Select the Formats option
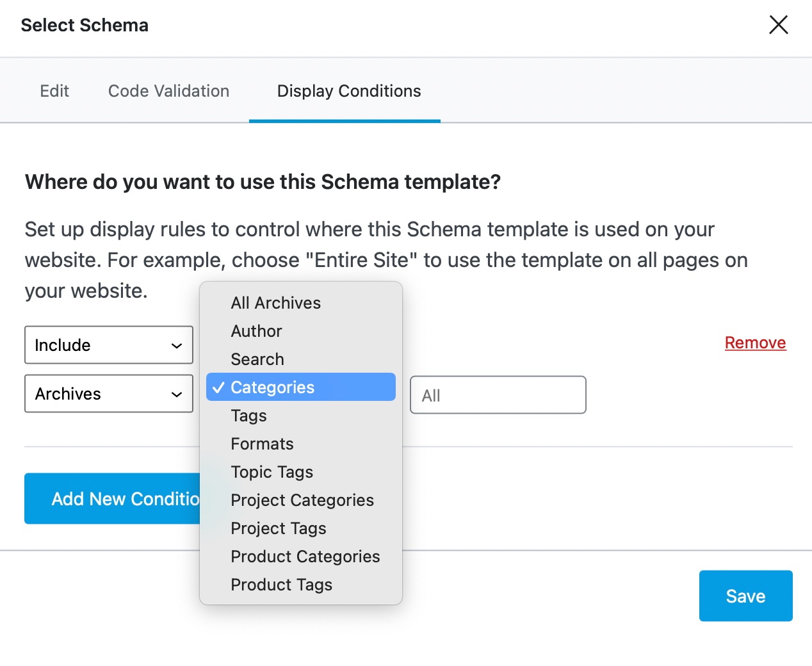 point(262,443)
